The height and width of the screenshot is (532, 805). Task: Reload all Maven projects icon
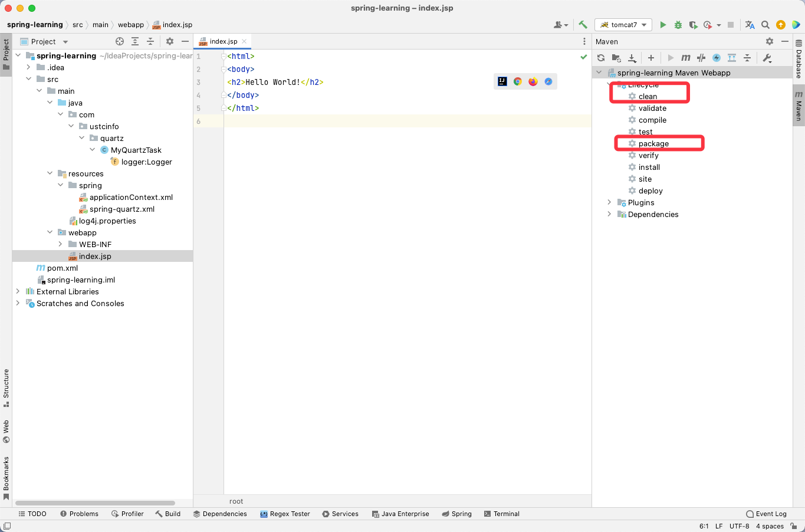[601, 58]
